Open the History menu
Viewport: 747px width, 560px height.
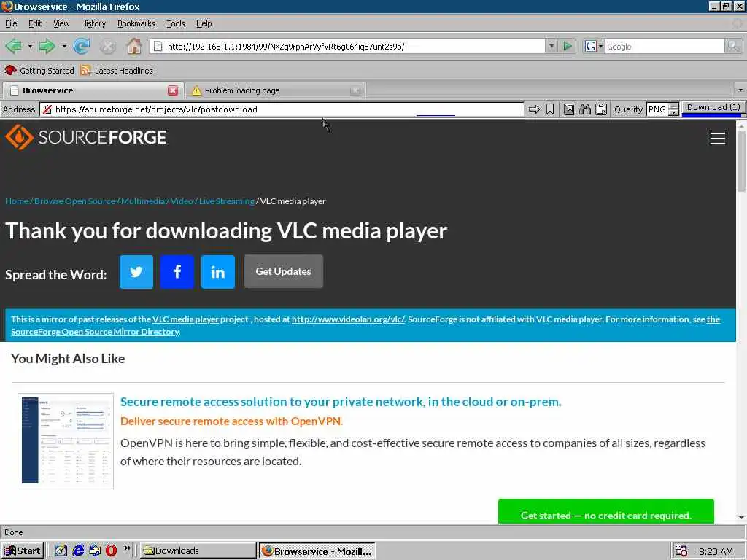click(93, 23)
